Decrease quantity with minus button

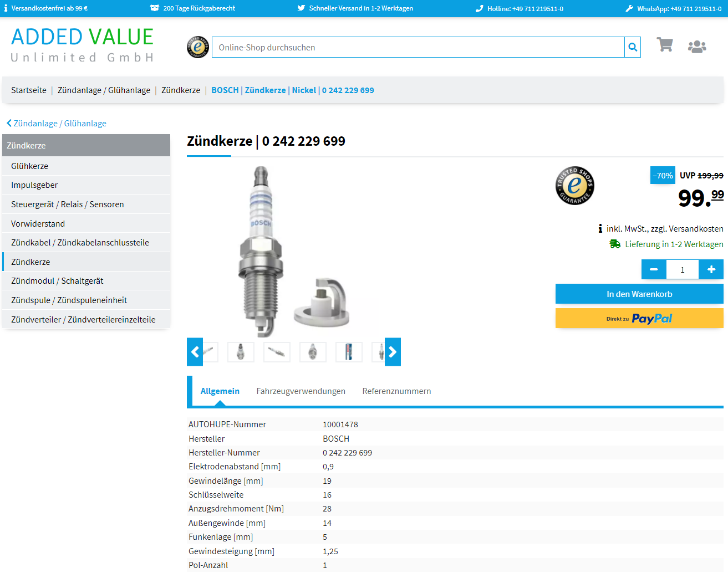click(654, 269)
